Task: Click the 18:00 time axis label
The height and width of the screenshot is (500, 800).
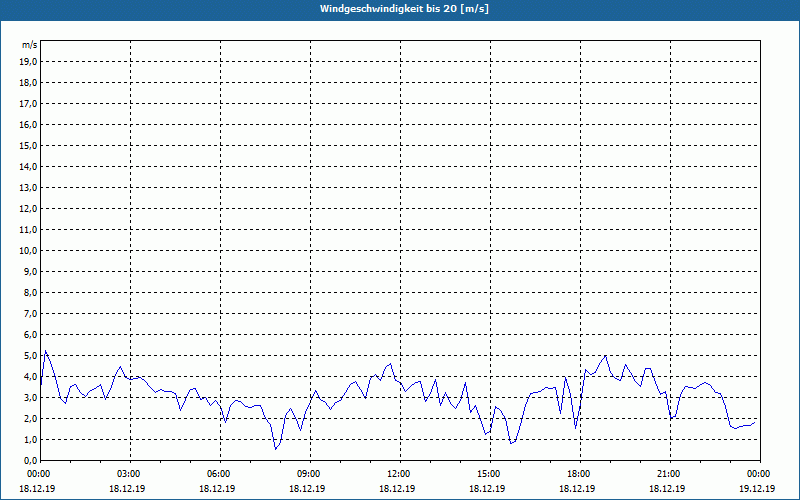Action: (x=581, y=474)
